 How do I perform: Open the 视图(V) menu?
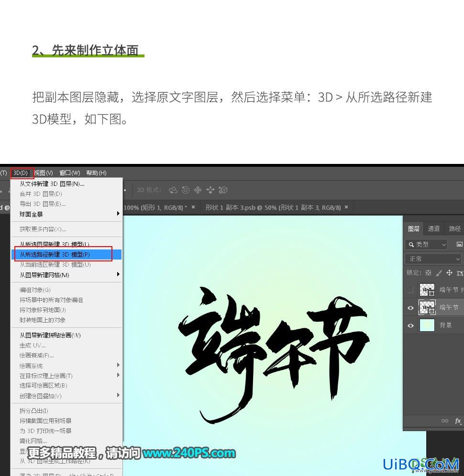(44, 173)
